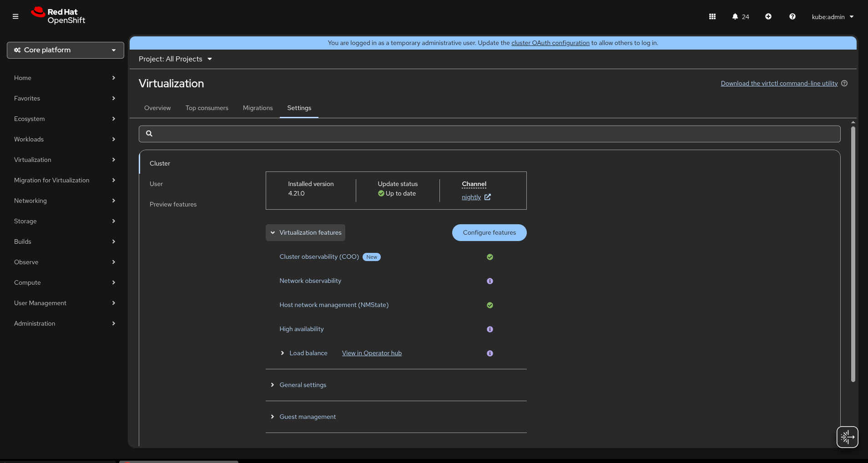Click into the settings search field
The height and width of the screenshot is (463, 868).
pos(490,134)
